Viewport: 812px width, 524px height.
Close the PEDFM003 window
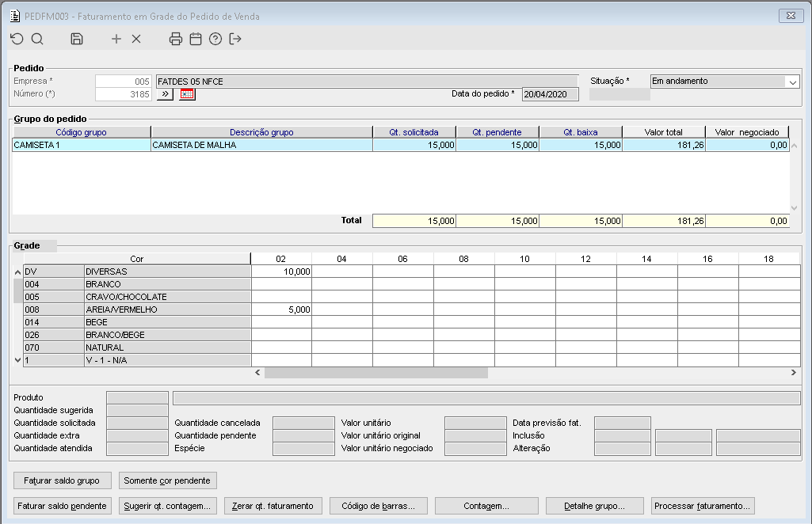click(x=791, y=16)
